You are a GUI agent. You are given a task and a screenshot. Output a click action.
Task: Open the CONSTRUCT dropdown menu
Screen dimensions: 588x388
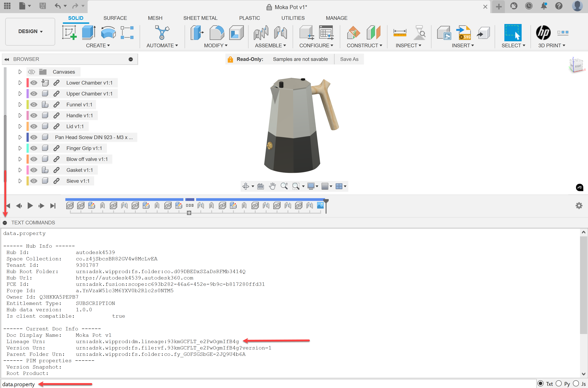pyautogui.click(x=364, y=45)
